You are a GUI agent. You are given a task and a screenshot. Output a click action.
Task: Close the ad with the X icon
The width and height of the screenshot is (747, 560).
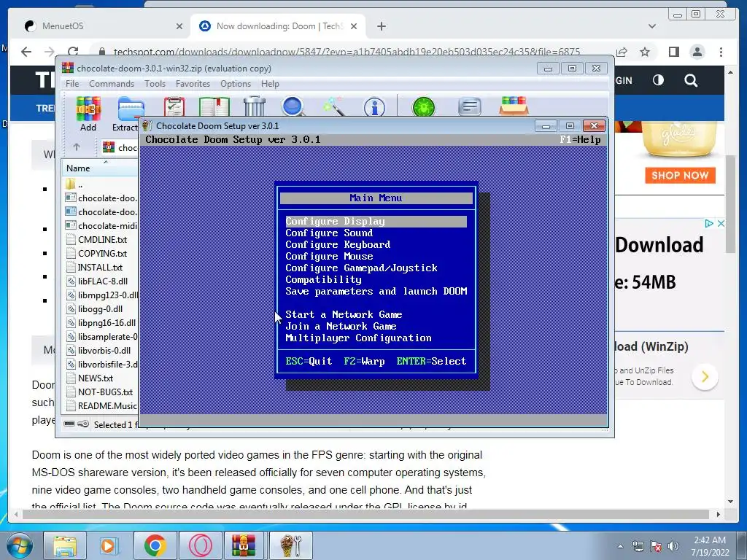[x=721, y=223]
